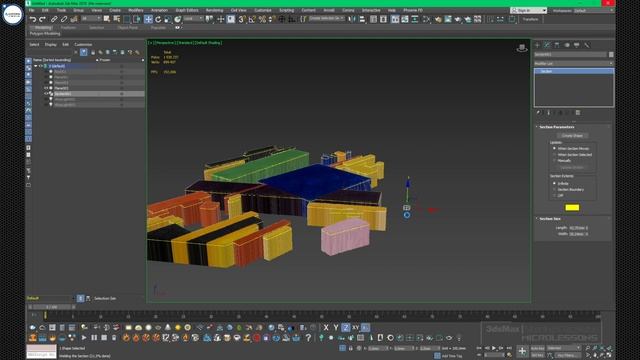Open the Customize menu

[x=263, y=10]
